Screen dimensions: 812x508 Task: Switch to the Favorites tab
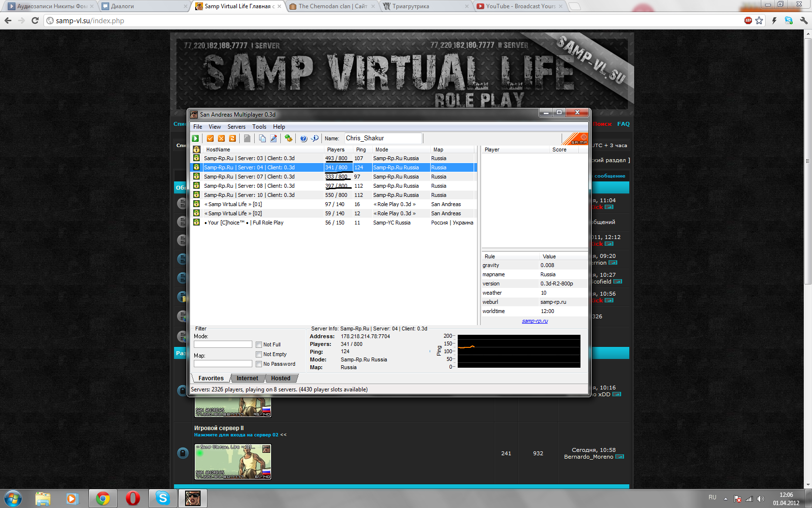pos(211,378)
